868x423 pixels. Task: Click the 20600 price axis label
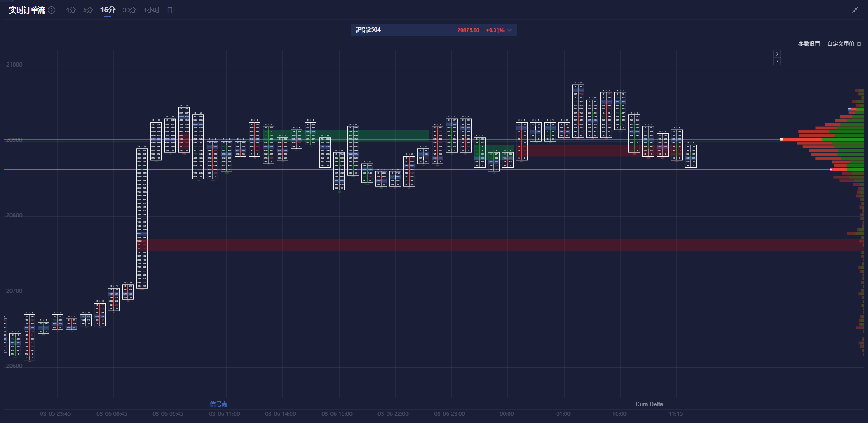pyautogui.click(x=14, y=366)
